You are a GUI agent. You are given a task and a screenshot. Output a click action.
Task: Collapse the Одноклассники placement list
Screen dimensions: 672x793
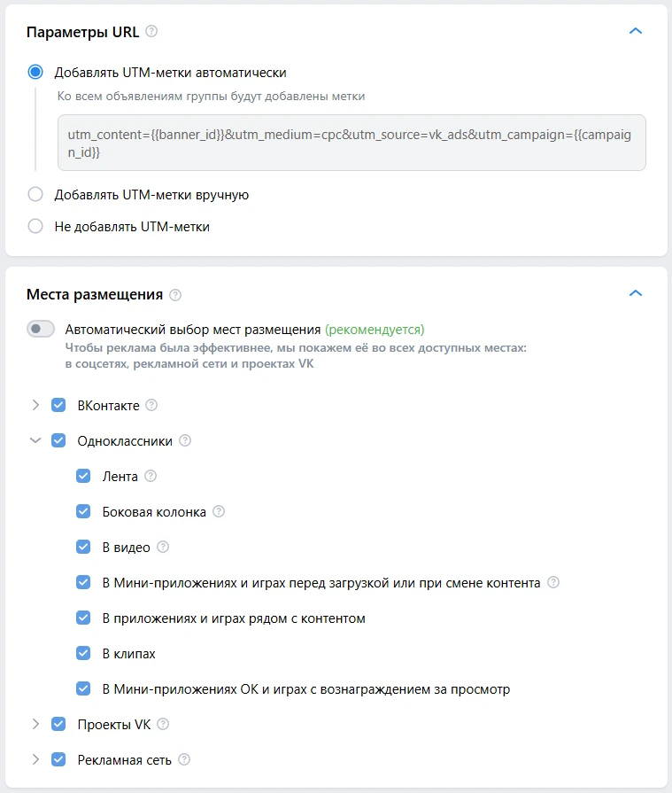click(35, 440)
